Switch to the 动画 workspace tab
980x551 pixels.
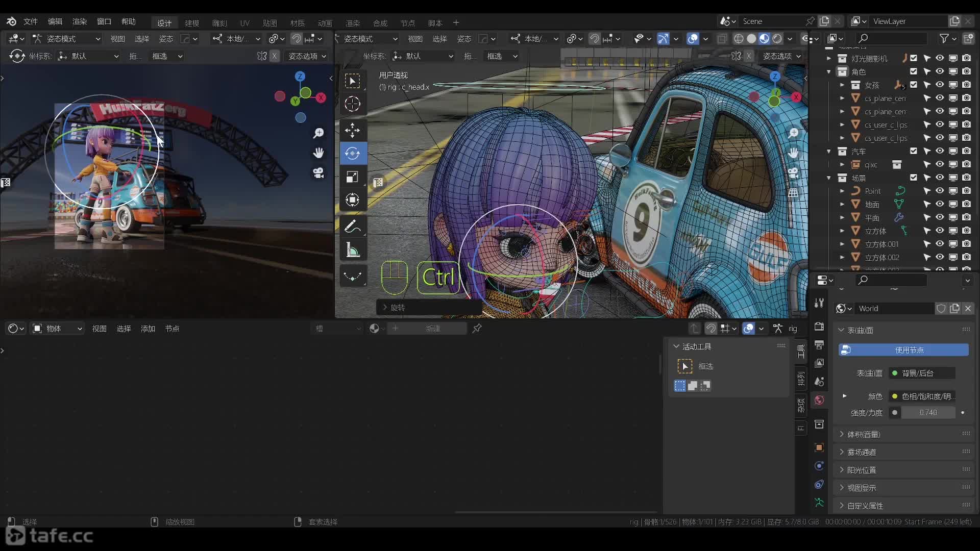tap(325, 23)
